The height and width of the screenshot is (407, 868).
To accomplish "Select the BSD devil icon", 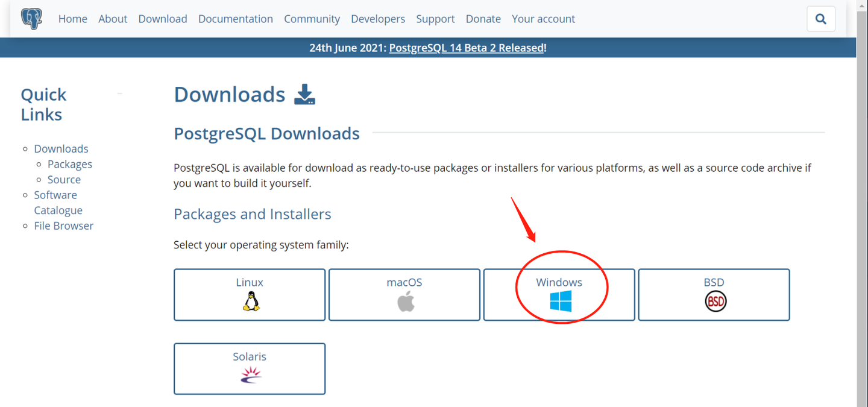I will click(714, 301).
